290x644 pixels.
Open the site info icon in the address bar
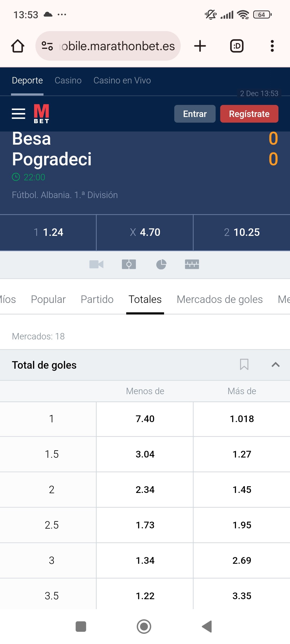pos(47,46)
